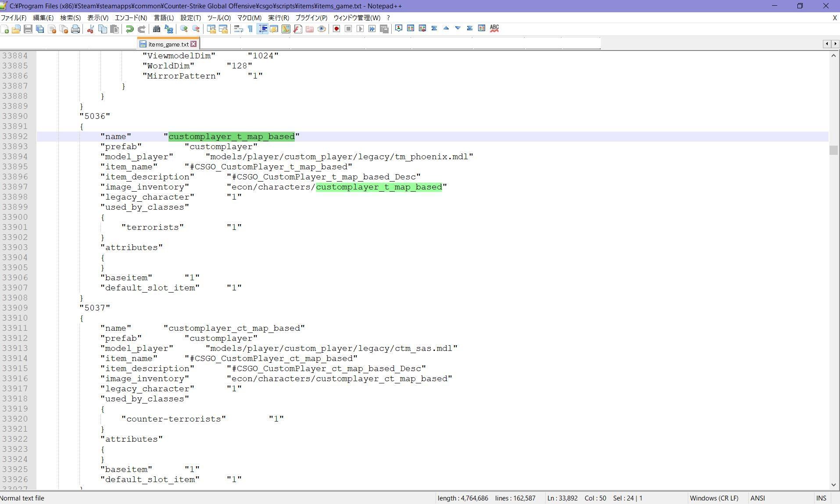Click the ABC spell check icon
Screen dimensions: 840x504
(x=494, y=28)
